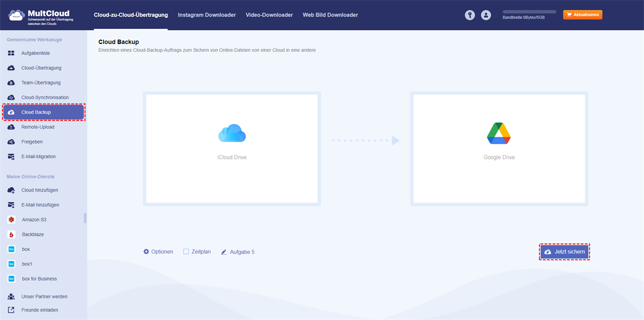Click the Unser Partner werden icon
644x320 pixels.
11,296
